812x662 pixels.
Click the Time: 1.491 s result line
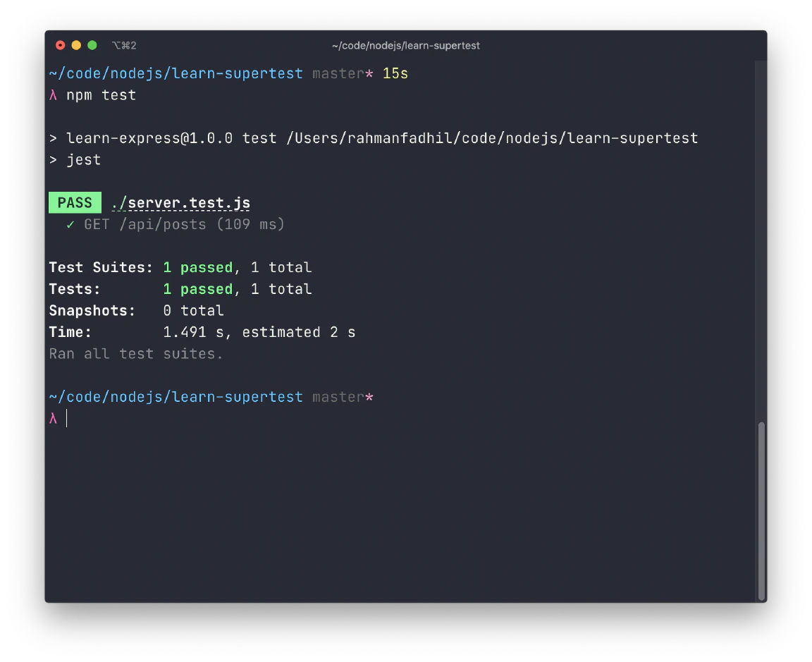[x=202, y=333]
